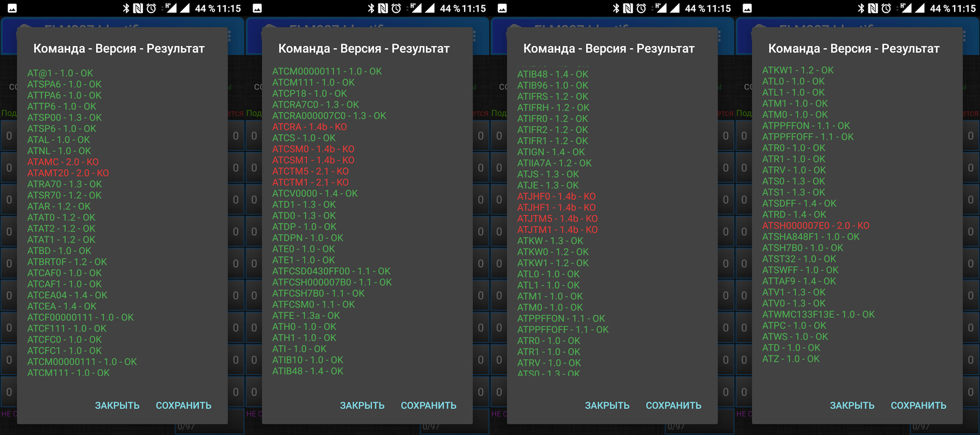The width and height of the screenshot is (980, 435).
Task: Select the row 'ATCV0000 - 1.4 - OK'
Action: click(x=315, y=193)
